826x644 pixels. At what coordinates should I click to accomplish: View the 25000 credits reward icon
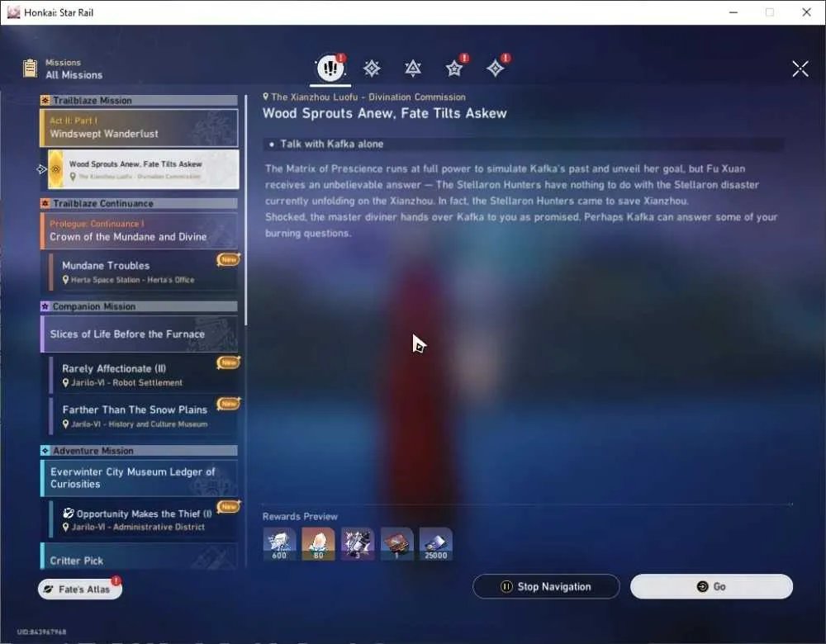click(x=435, y=544)
